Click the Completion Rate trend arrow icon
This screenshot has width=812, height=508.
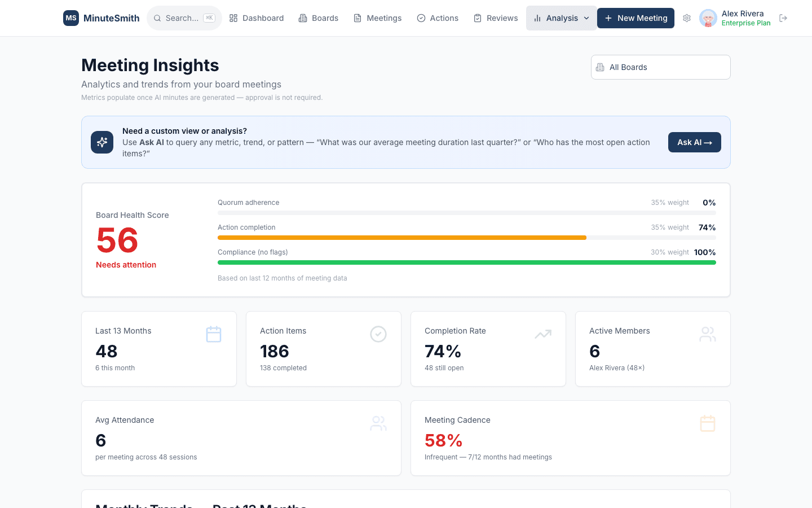pyautogui.click(x=543, y=334)
